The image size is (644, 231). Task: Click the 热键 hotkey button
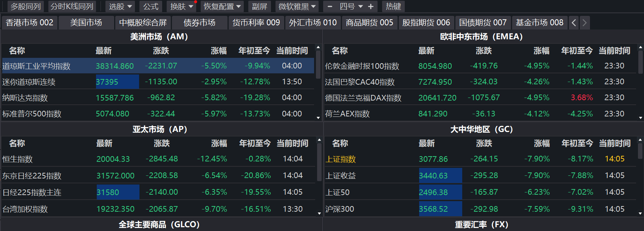(393, 6)
